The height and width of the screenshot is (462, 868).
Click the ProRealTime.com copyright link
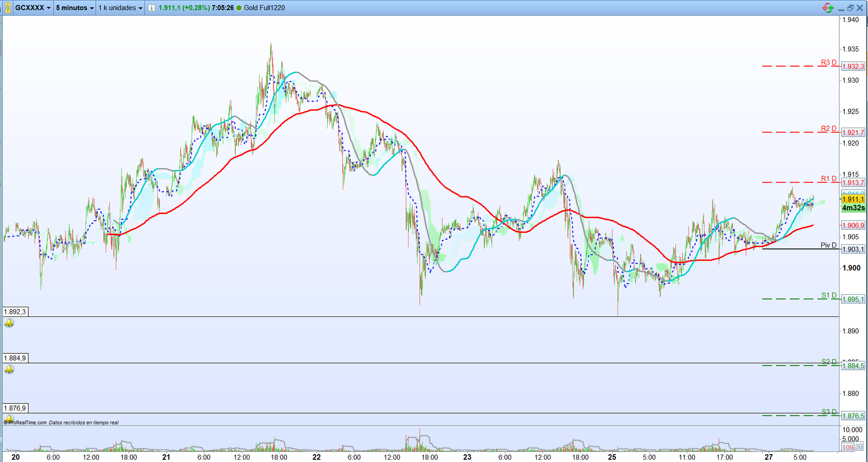pyautogui.click(x=25, y=422)
